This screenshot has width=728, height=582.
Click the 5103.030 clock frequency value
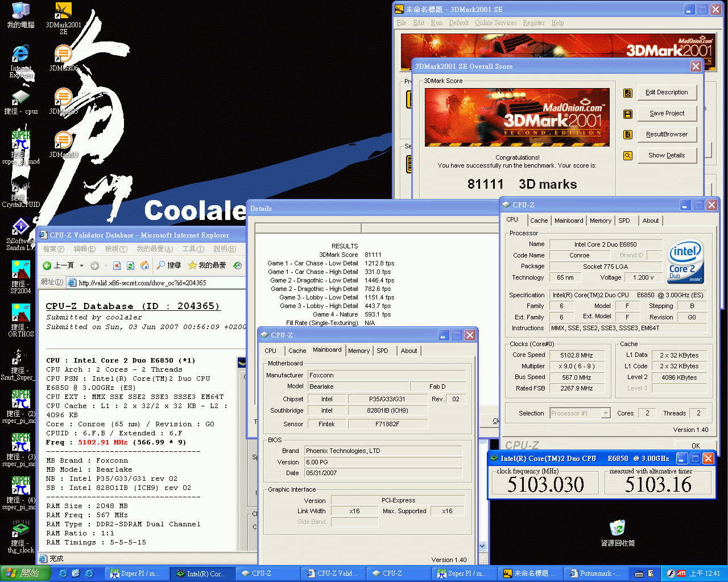click(545, 485)
